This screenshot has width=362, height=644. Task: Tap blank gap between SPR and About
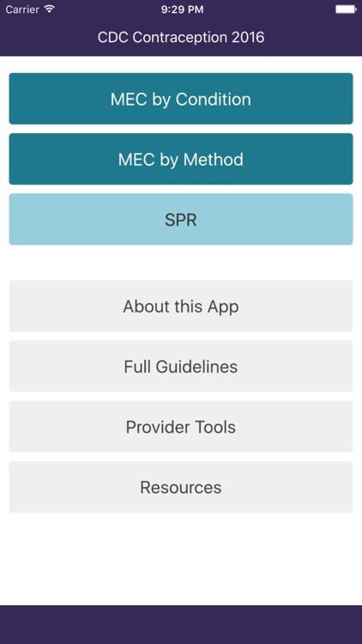coord(181,263)
